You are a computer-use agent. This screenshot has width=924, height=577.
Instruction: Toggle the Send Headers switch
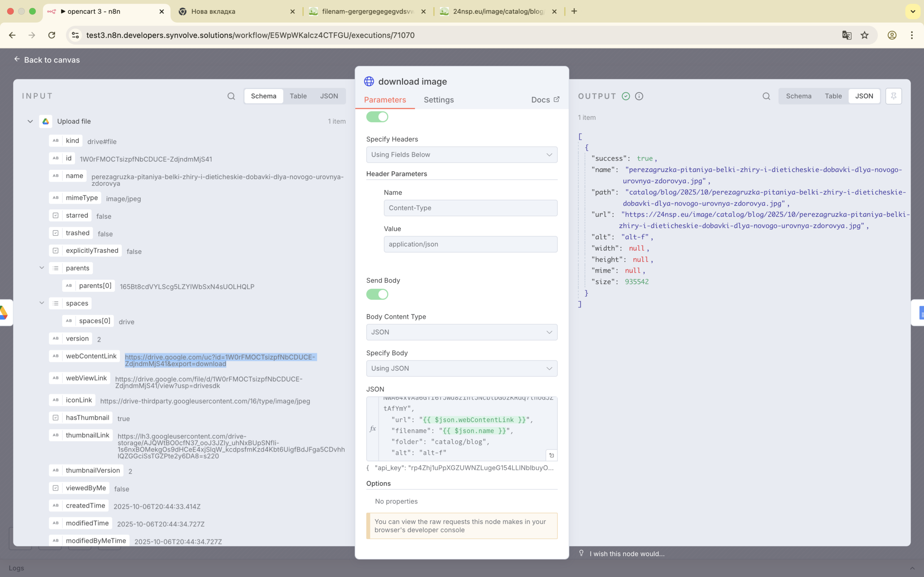[x=377, y=117]
